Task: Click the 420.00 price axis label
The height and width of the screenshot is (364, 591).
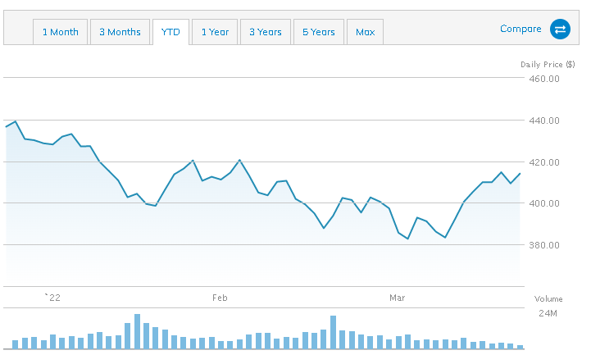Action: (x=544, y=162)
